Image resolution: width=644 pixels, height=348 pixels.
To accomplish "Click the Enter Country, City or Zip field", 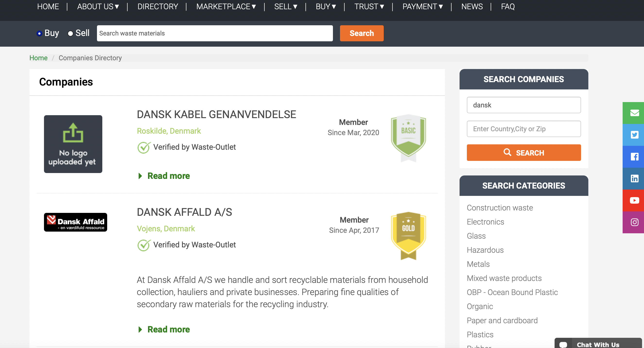I will pos(523,129).
